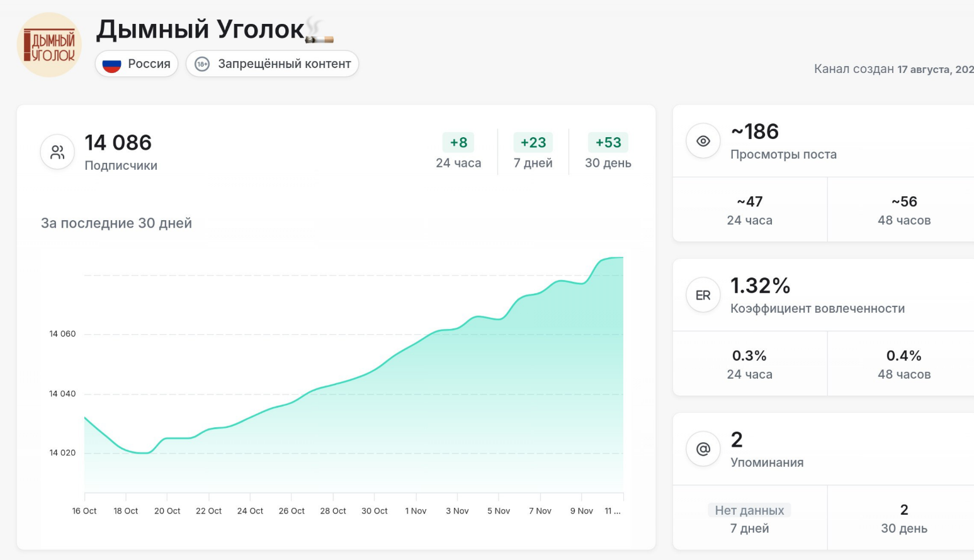
Task: Click the 0.3% engagement 24 часа cell
Action: [749, 364]
